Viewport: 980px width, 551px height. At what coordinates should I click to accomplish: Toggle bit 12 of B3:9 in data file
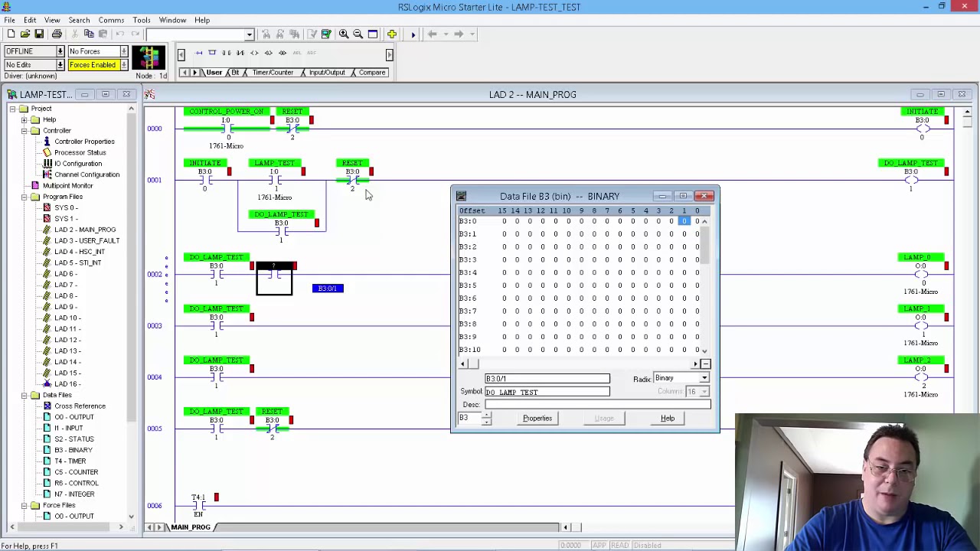543,337
